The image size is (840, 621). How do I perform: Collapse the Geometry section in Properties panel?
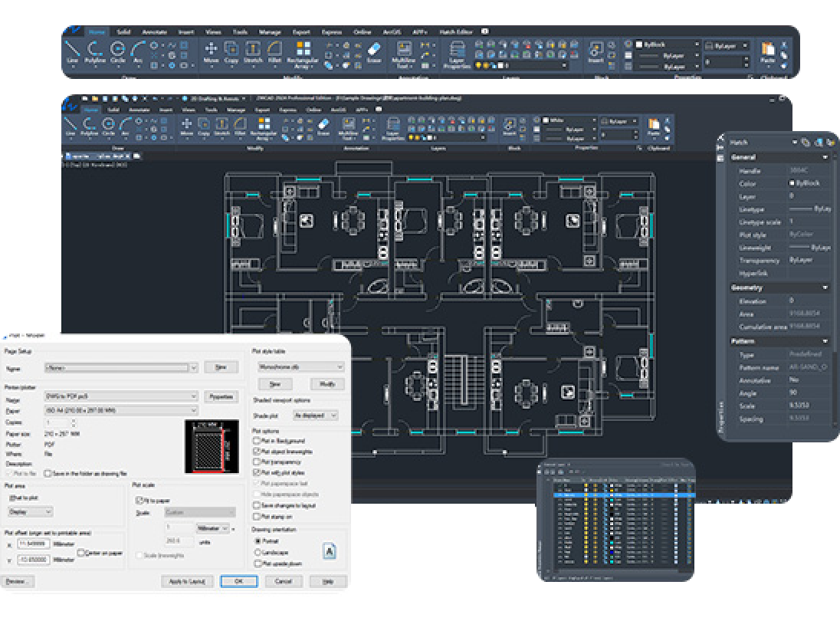(825, 287)
